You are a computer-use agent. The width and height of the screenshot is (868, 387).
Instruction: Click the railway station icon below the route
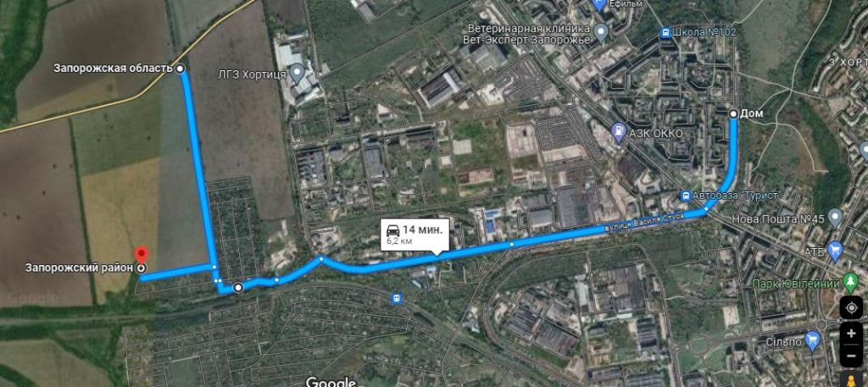(396, 298)
